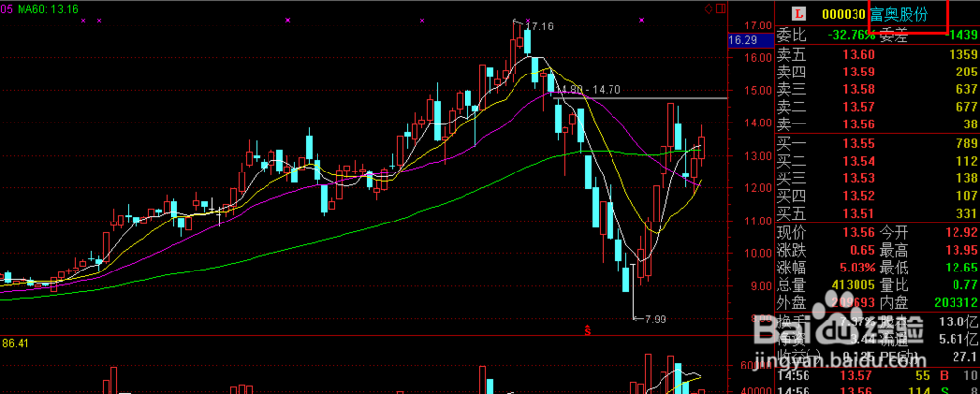980x394 pixels.
Task: Select the 买三 bid row at 13.53
Action: pyautogui.click(x=877, y=178)
